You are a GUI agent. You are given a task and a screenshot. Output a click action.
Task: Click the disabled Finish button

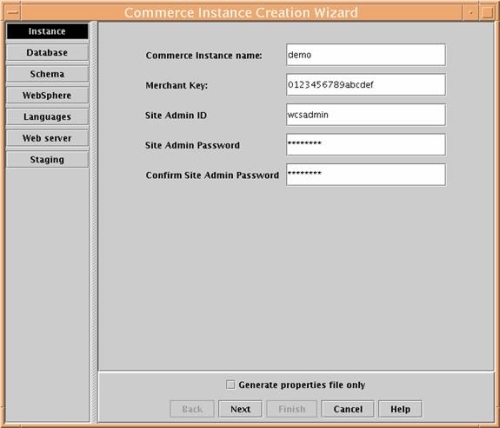(x=292, y=409)
